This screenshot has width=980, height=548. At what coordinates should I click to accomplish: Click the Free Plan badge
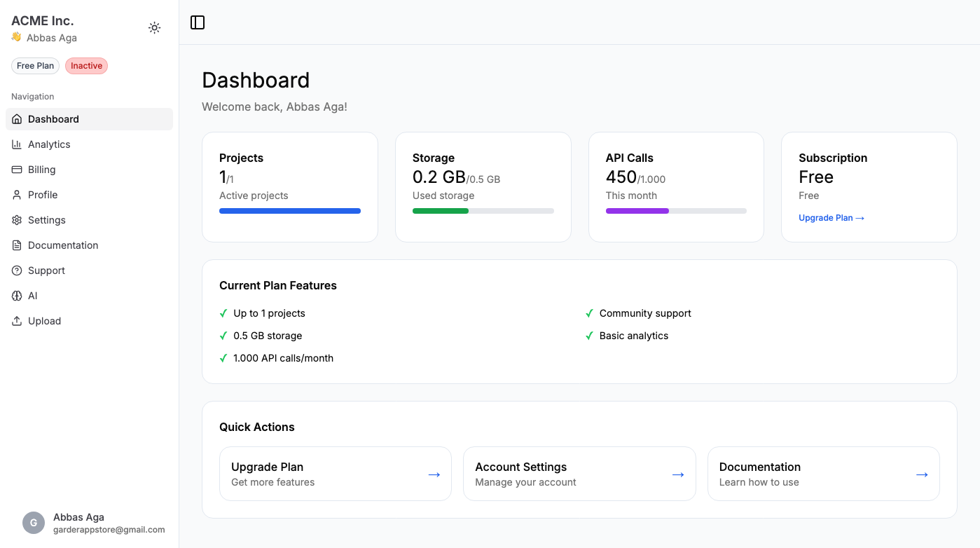point(35,65)
